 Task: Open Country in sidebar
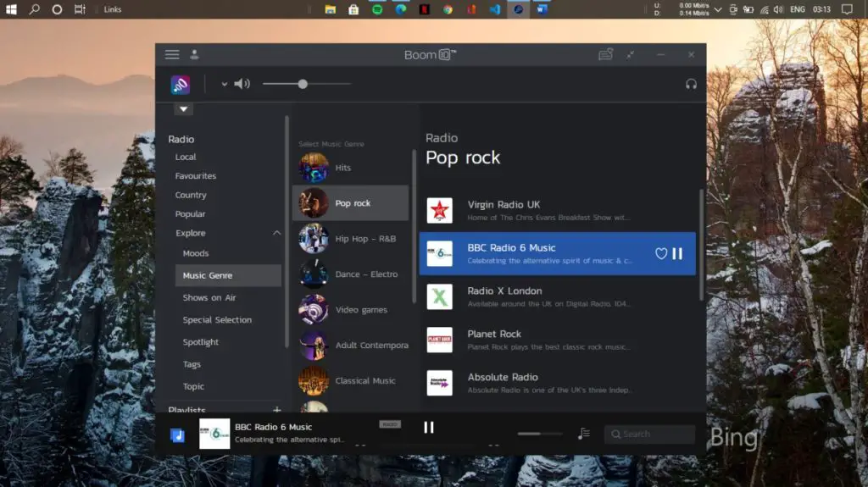(x=191, y=195)
